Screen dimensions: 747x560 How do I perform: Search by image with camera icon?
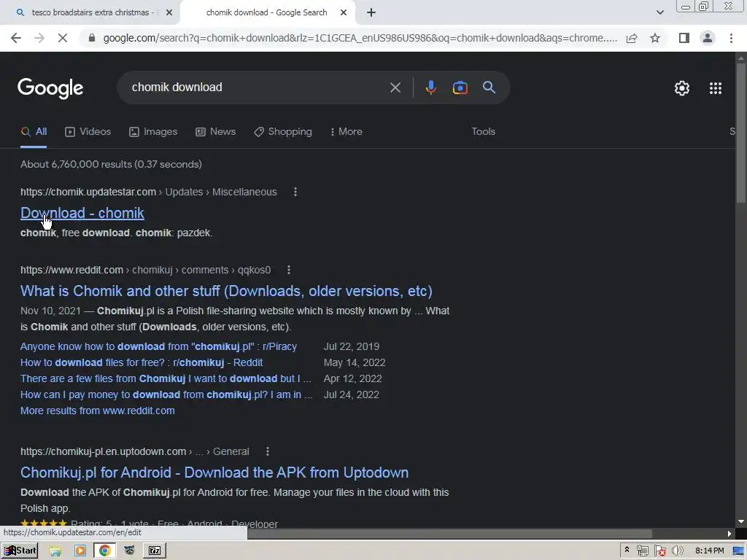tap(460, 87)
